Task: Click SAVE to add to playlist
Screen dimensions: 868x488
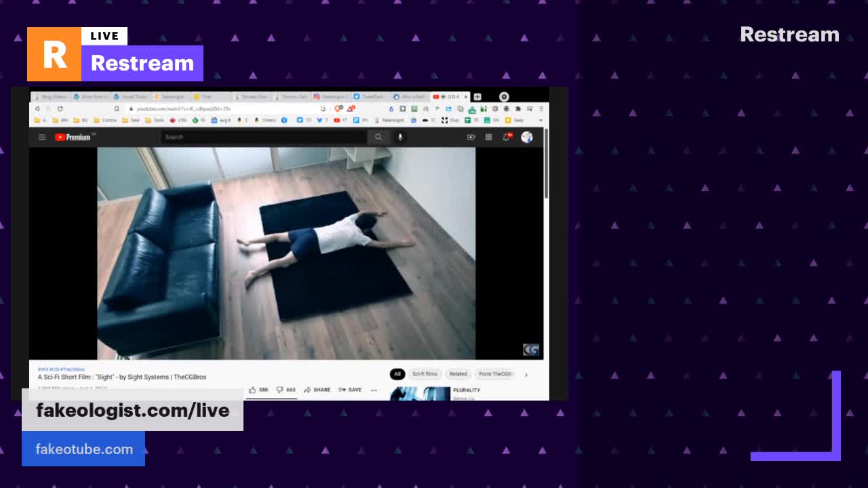Action: pos(350,390)
